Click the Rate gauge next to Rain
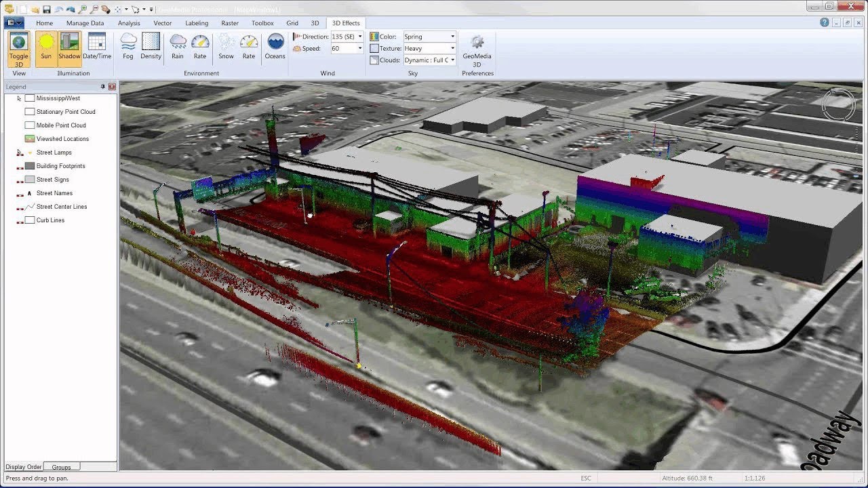This screenshot has height=488, width=868. pos(200,47)
